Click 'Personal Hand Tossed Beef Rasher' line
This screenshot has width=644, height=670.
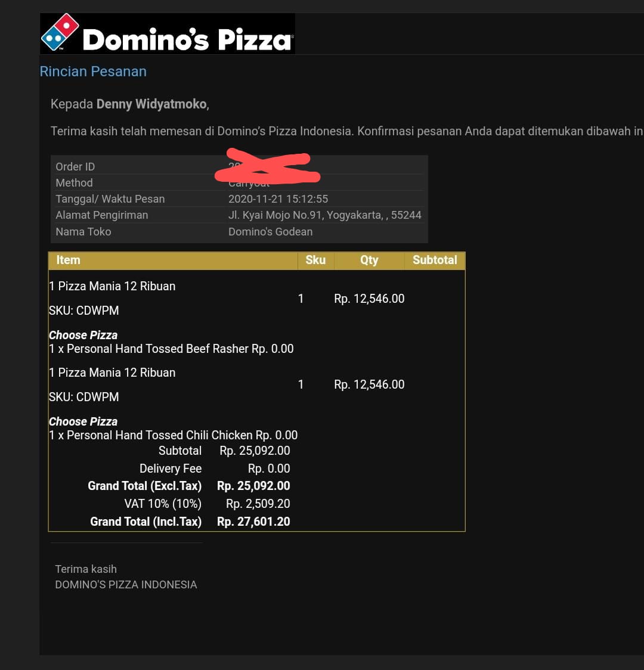tap(171, 349)
